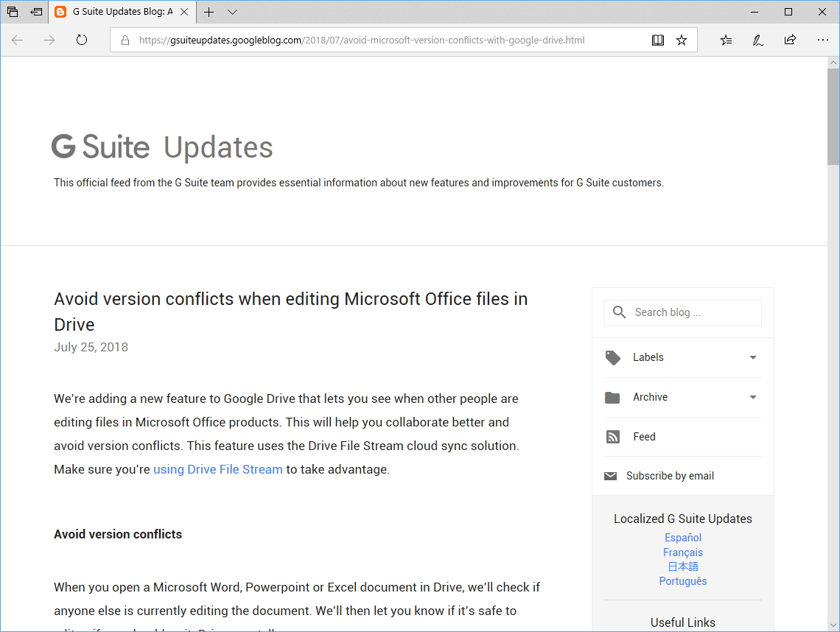Screen dimensions: 840x632
Task: Toggle the favorites star in the address bar
Action: [682, 40]
